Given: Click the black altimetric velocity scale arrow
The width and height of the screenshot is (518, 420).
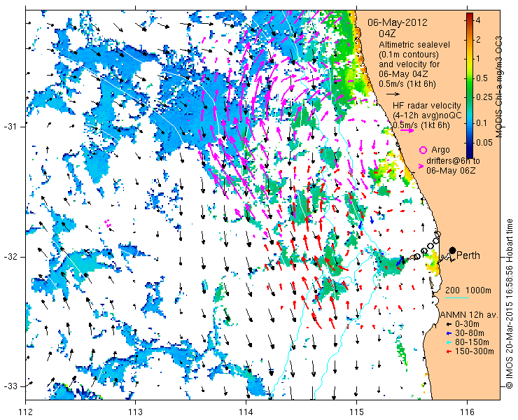Looking at the screenshot, I should click(393, 94).
